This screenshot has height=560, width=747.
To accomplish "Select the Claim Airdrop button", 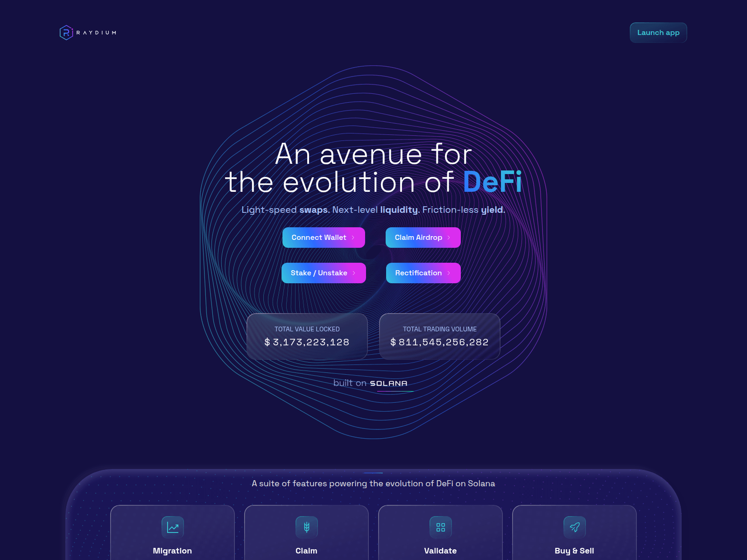I will (x=423, y=238).
